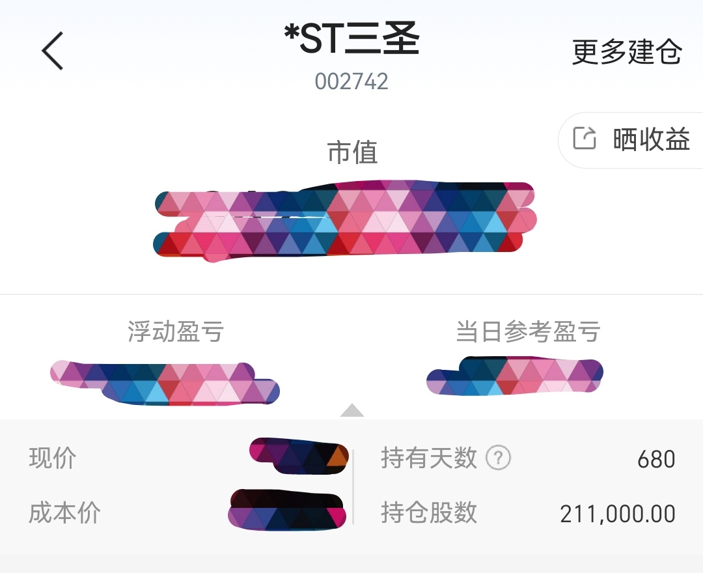703x588 pixels.
Task: Select the 浮动盈亏 heading
Action: pyautogui.click(x=175, y=331)
